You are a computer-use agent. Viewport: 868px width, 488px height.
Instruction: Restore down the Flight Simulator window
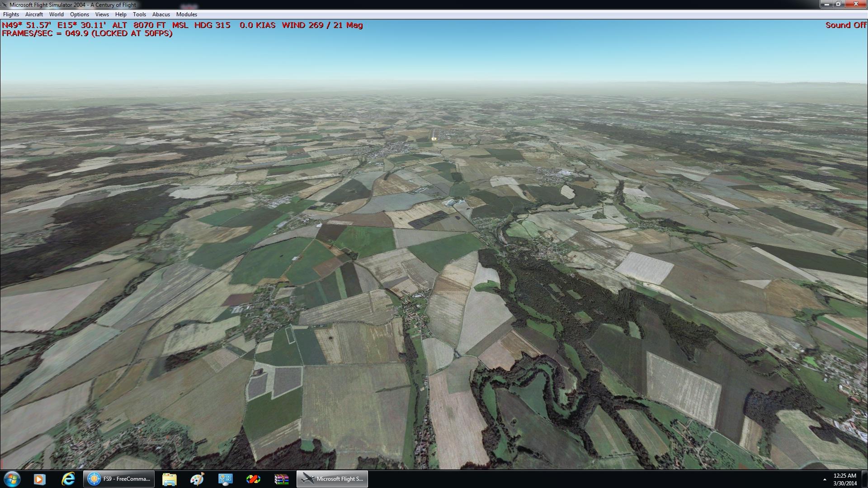point(839,4)
